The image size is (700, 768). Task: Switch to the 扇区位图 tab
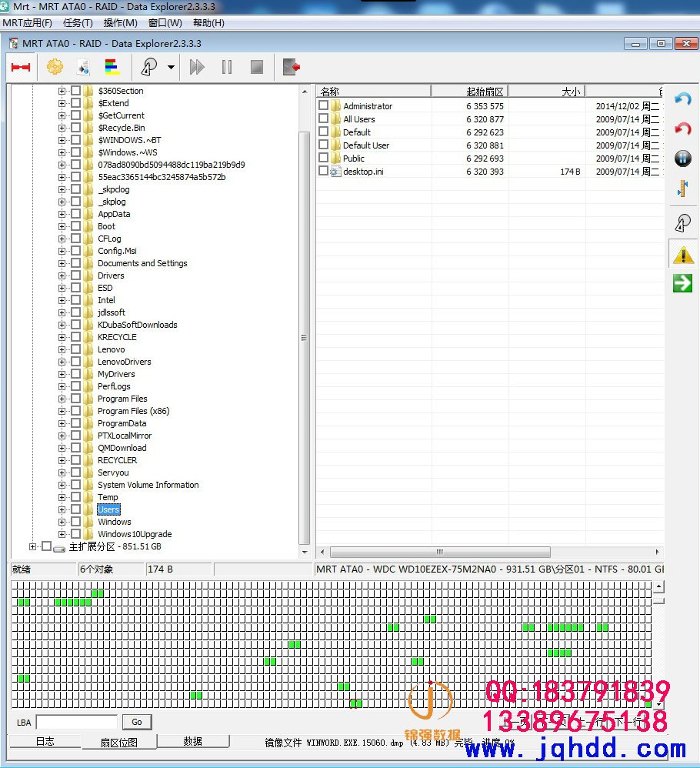pos(119,743)
